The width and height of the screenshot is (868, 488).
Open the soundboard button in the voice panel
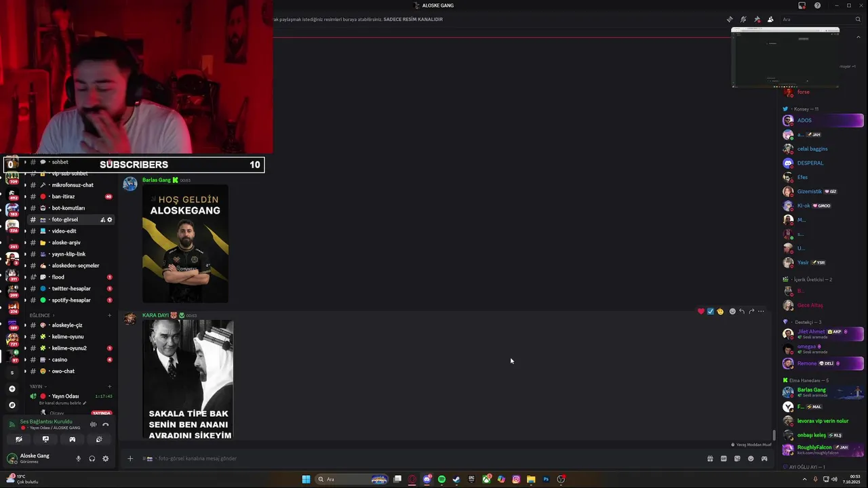[x=99, y=439]
